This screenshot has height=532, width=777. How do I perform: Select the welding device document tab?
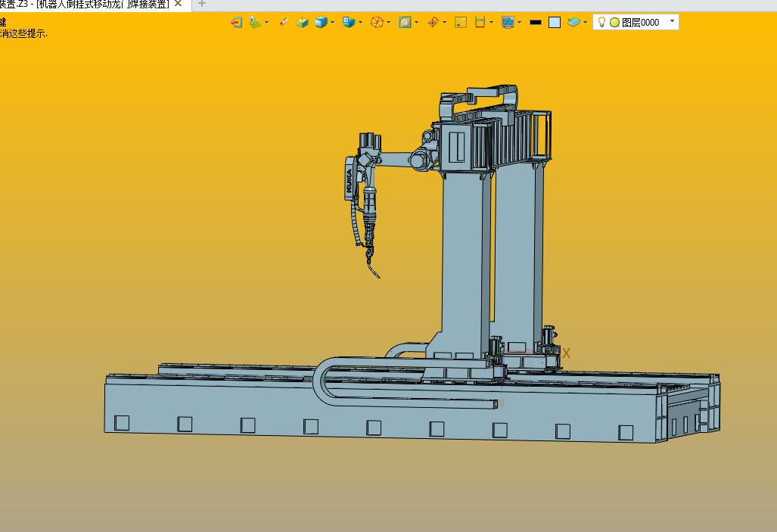click(x=85, y=5)
